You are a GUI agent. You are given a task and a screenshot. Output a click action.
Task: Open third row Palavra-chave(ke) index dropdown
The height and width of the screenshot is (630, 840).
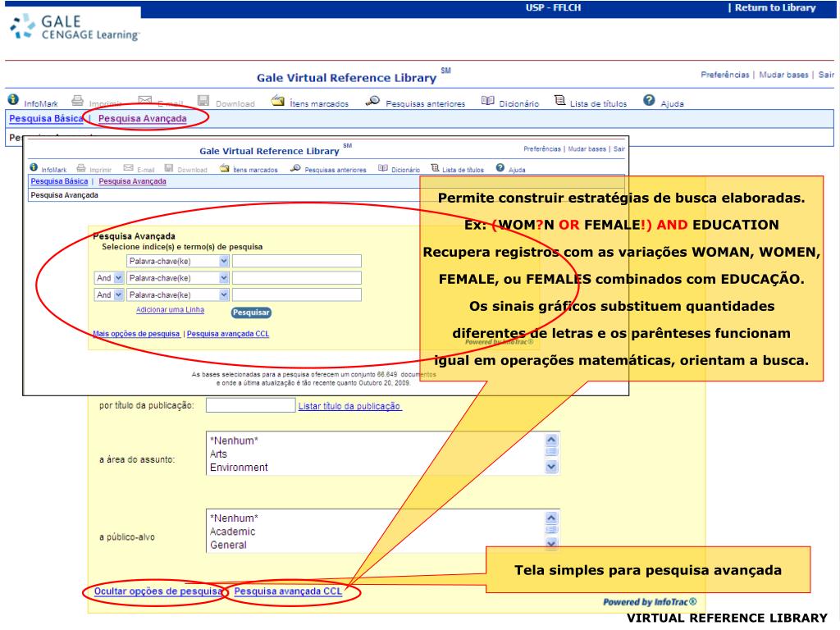[x=178, y=294]
